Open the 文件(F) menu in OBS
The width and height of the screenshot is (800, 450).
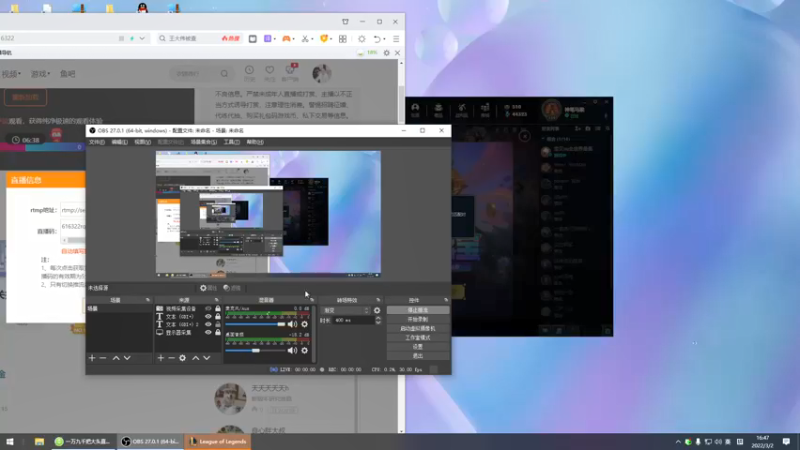tap(97, 142)
